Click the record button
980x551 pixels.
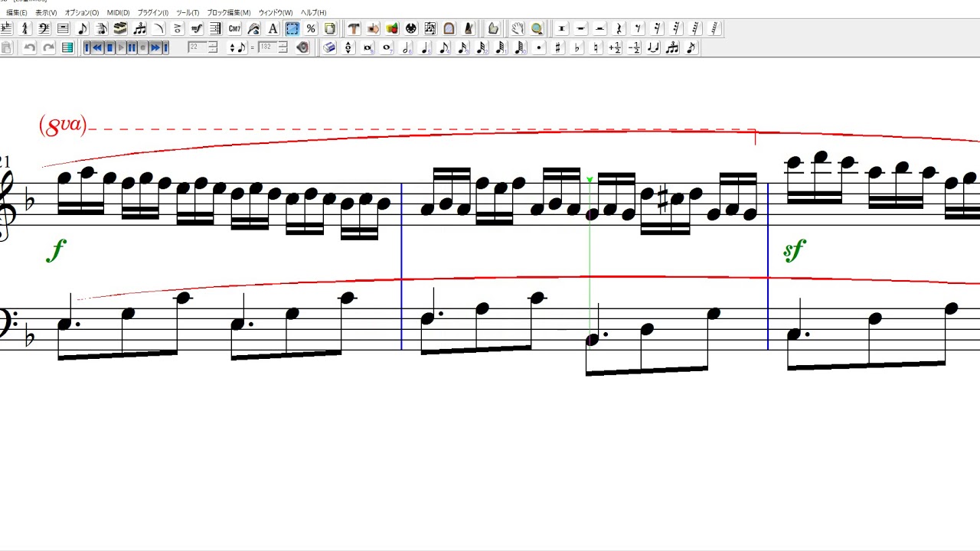[142, 47]
